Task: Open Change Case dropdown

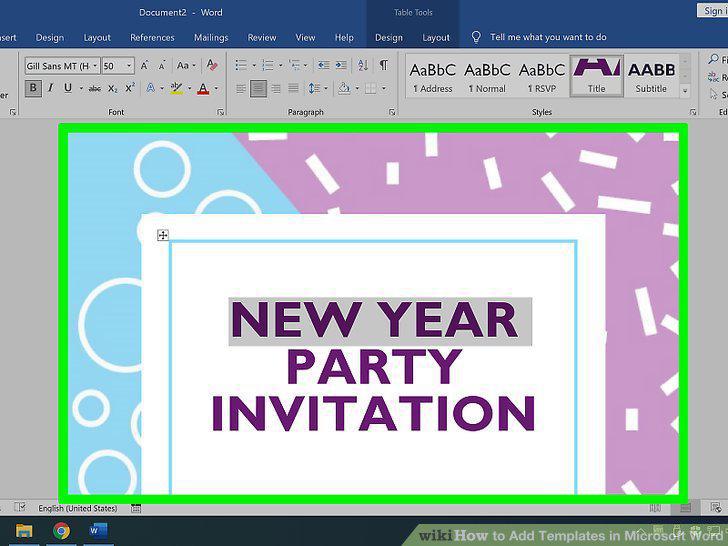Action: [186, 65]
